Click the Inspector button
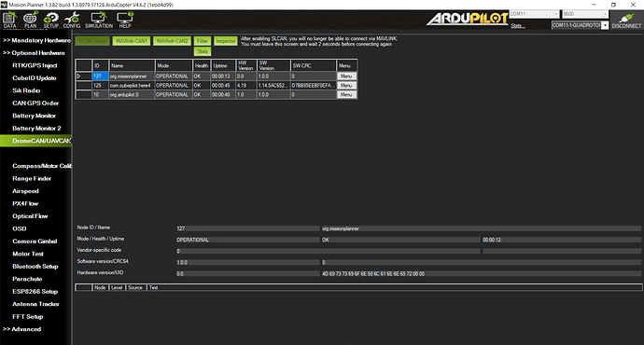Viewport: 644px width, 345px height. pos(226,41)
